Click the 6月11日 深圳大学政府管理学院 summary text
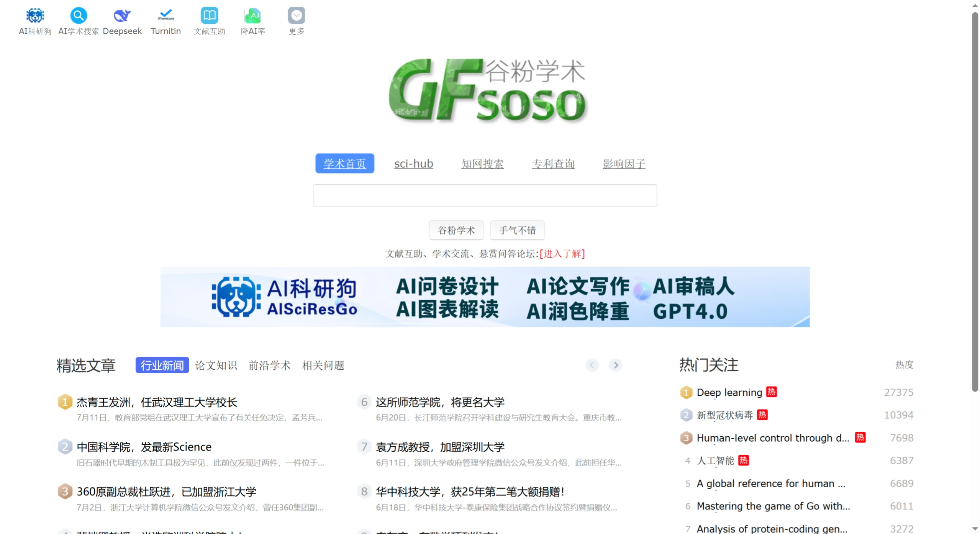This screenshot has width=980, height=534. [499, 463]
